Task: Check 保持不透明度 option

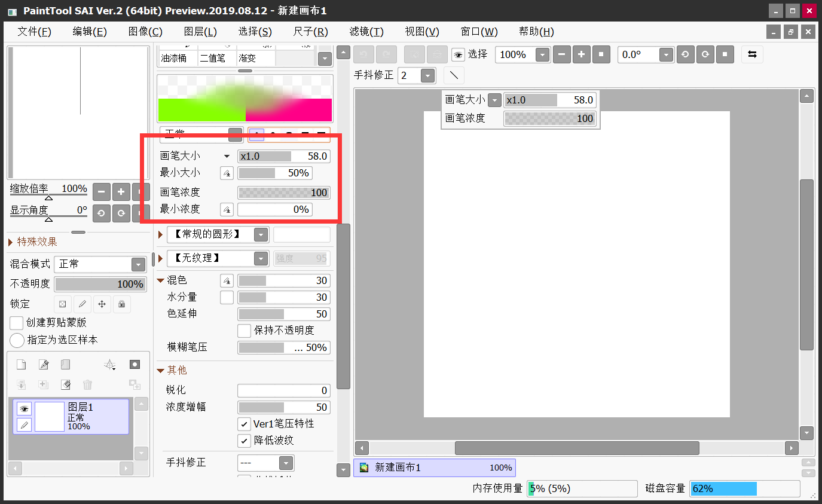Action: [244, 331]
